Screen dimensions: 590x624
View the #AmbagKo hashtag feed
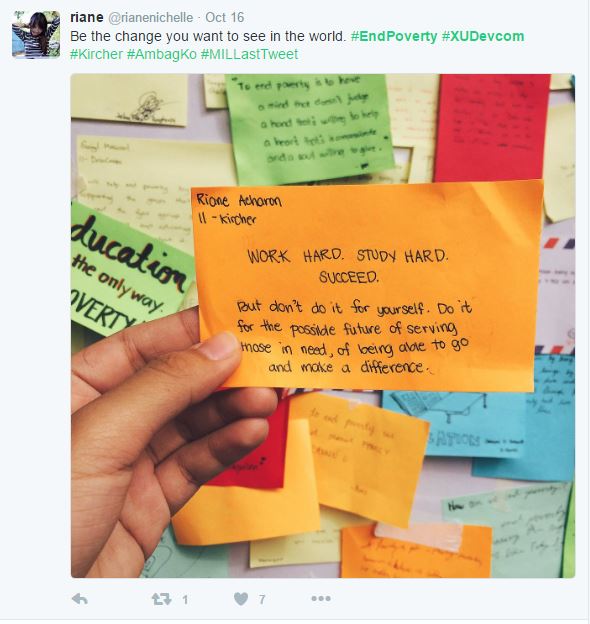[162, 55]
